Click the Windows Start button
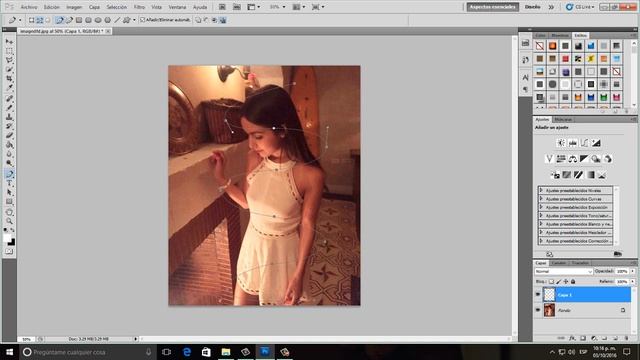This screenshot has height=360, width=640. pos(9,352)
